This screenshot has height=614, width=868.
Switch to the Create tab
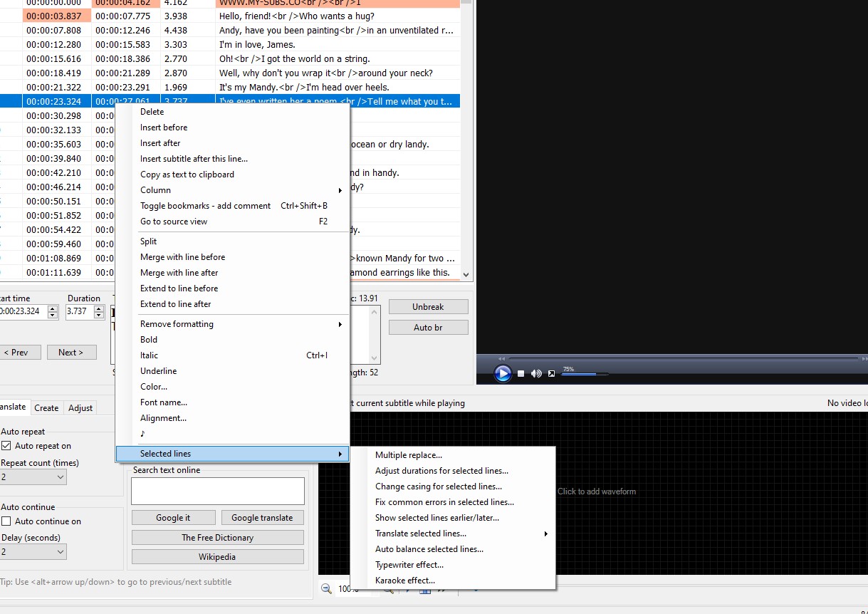coord(46,407)
